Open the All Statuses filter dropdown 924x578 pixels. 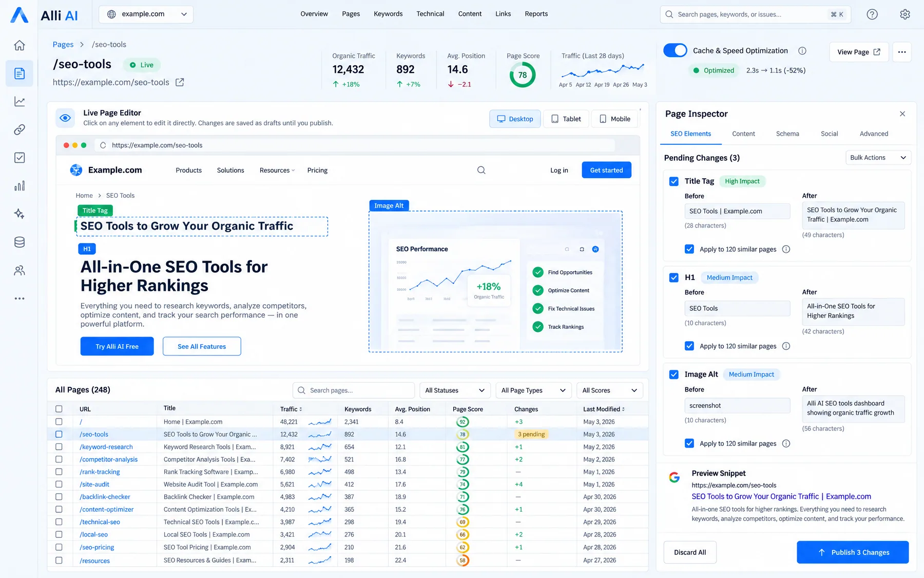[455, 390]
